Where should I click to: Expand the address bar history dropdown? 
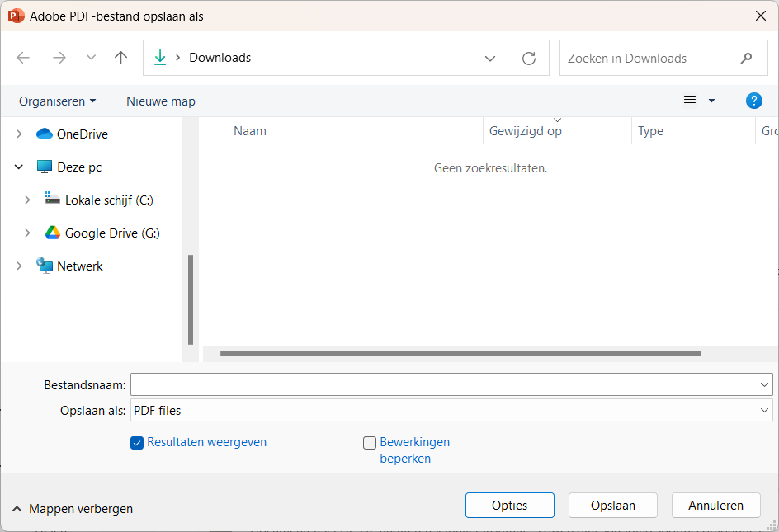point(490,59)
